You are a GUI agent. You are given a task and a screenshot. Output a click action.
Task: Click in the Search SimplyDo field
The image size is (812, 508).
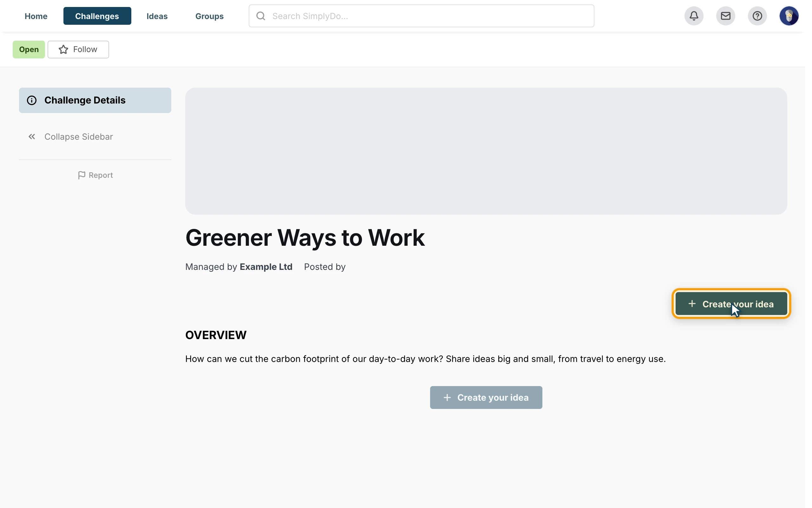[x=421, y=16]
